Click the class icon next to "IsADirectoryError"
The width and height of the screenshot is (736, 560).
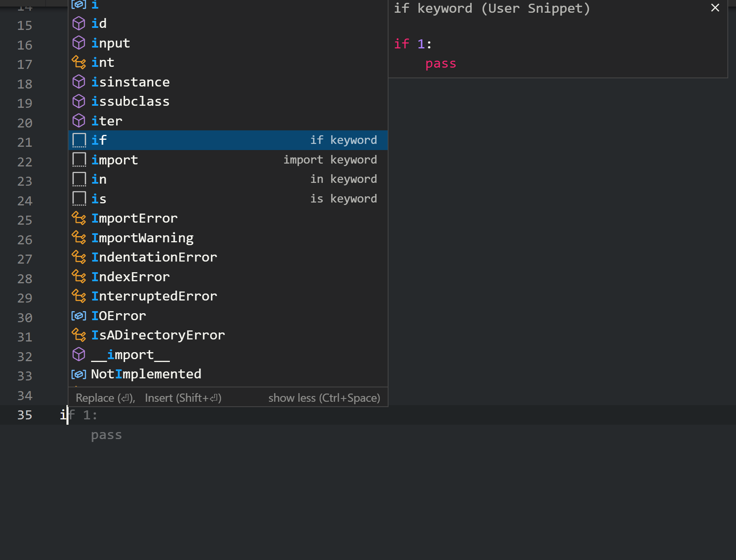(79, 335)
